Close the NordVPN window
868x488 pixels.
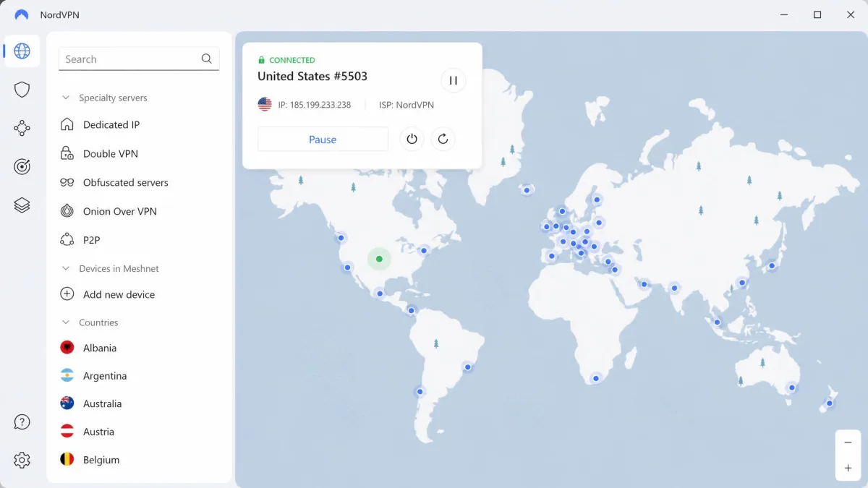851,14
